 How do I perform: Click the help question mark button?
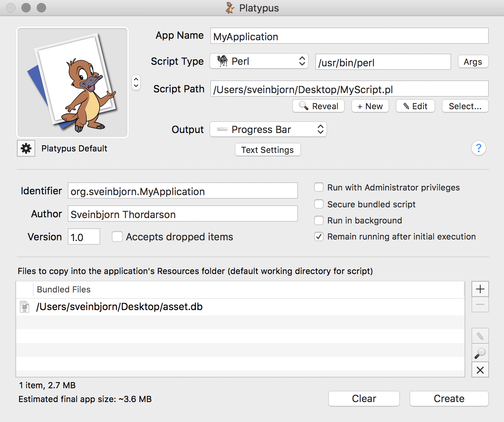tap(478, 148)
